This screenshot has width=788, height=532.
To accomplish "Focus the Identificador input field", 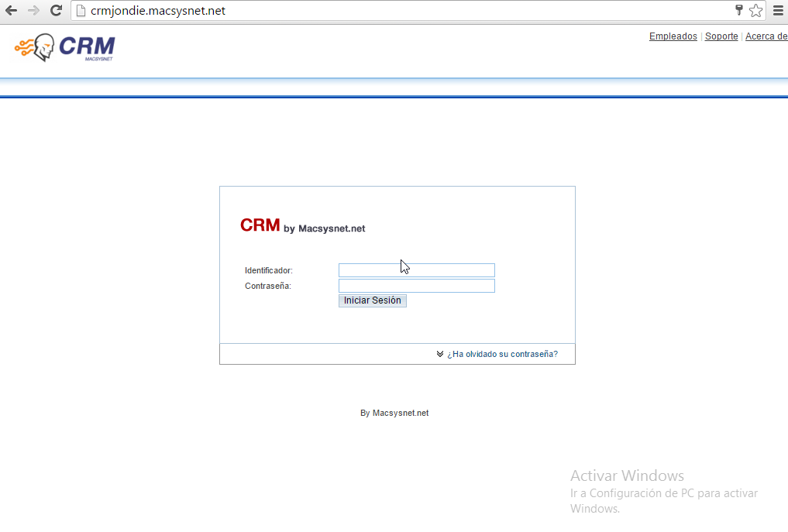I will [x=416, y=270].
